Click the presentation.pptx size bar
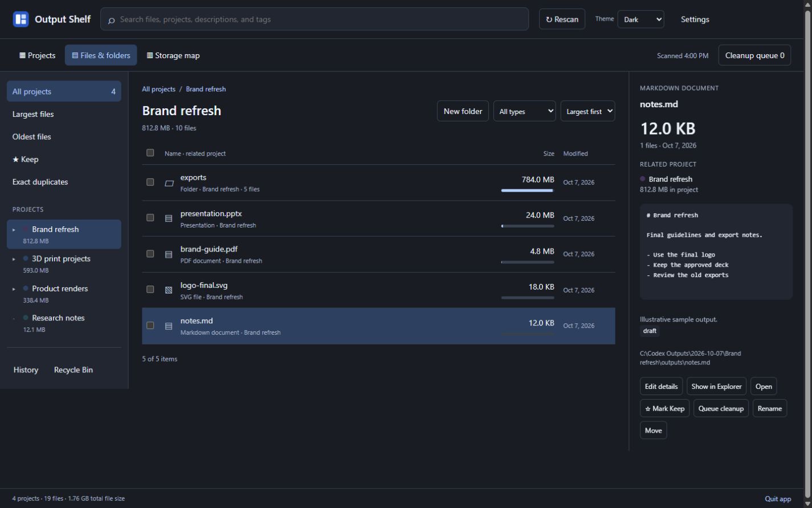The image size is (812, 508). 528,226
